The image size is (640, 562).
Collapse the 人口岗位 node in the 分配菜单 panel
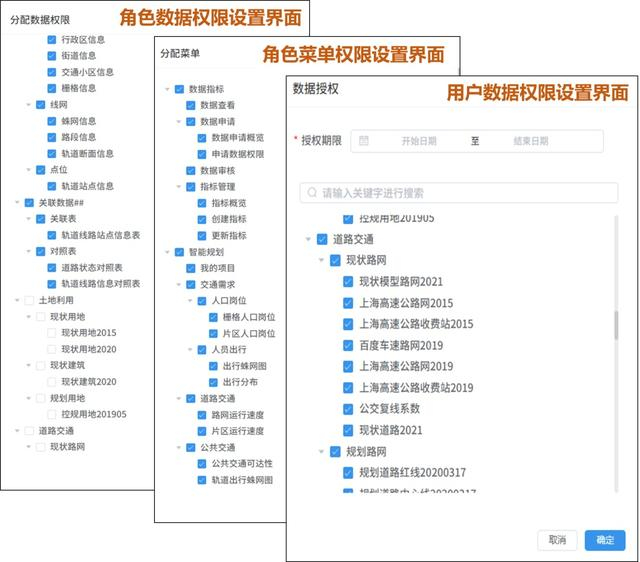190,301
